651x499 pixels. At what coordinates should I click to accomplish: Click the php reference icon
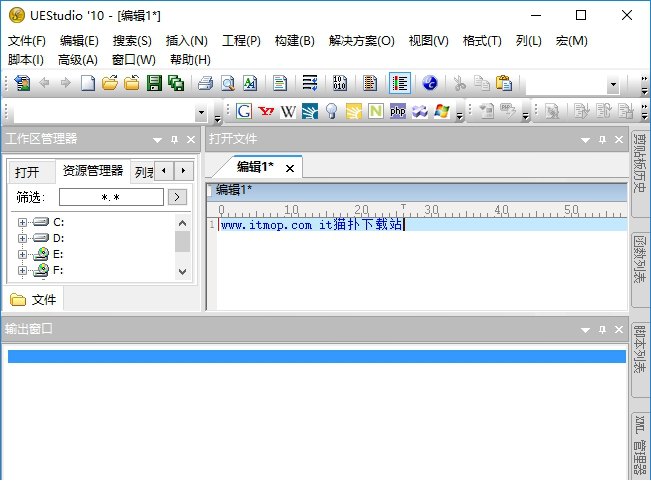[398, 111]
